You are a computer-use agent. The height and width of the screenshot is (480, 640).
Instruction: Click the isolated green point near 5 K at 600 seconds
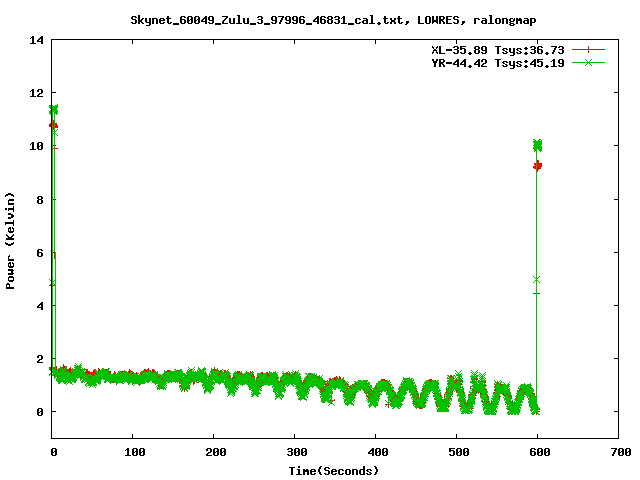tap(536, 280)
